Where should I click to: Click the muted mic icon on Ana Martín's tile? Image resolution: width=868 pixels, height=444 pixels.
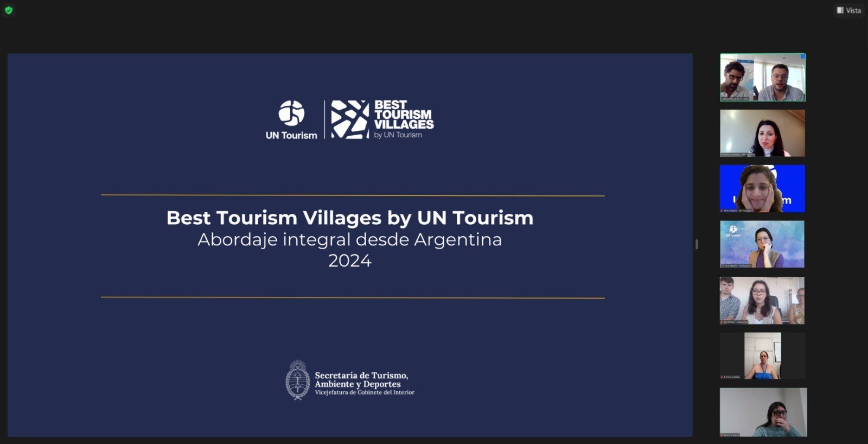click(723, 266)
